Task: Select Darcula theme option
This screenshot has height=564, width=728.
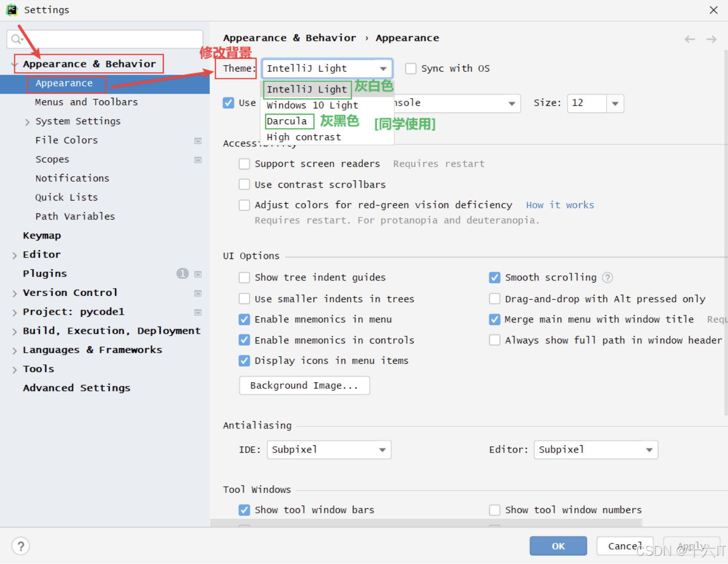Action: 287,121
